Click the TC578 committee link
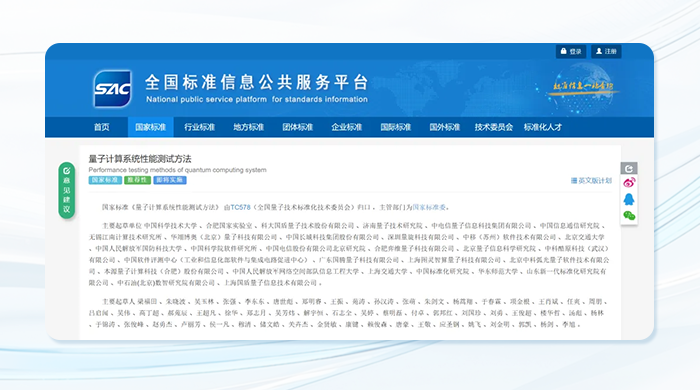The height and width of the screenshot is (390, 700). click(x=240, y=207)
